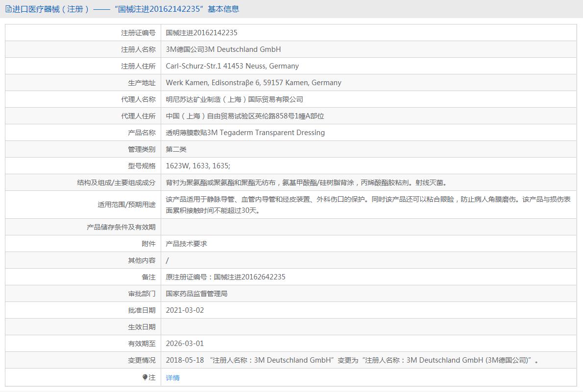Click the 结构及组成/主要组成成分 label
Viewport: 583px width, 392px height.
pos(117,183)
